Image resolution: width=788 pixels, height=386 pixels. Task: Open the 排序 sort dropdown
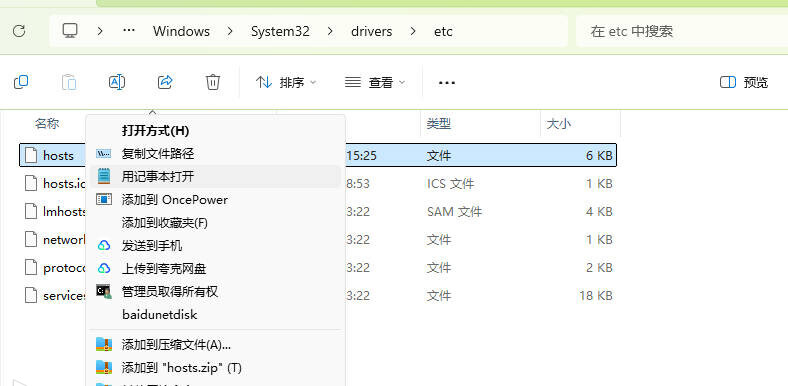tap(285, 82)
